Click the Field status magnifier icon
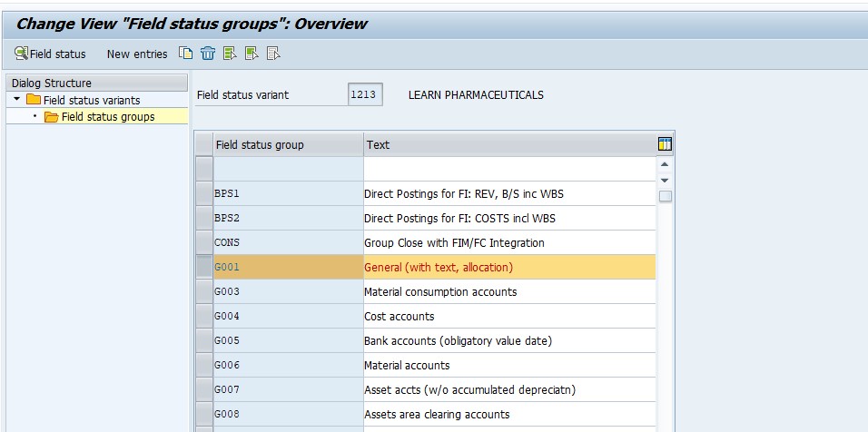Image resolution: width=868 pixels, height=432 pixels. point(21,54)
